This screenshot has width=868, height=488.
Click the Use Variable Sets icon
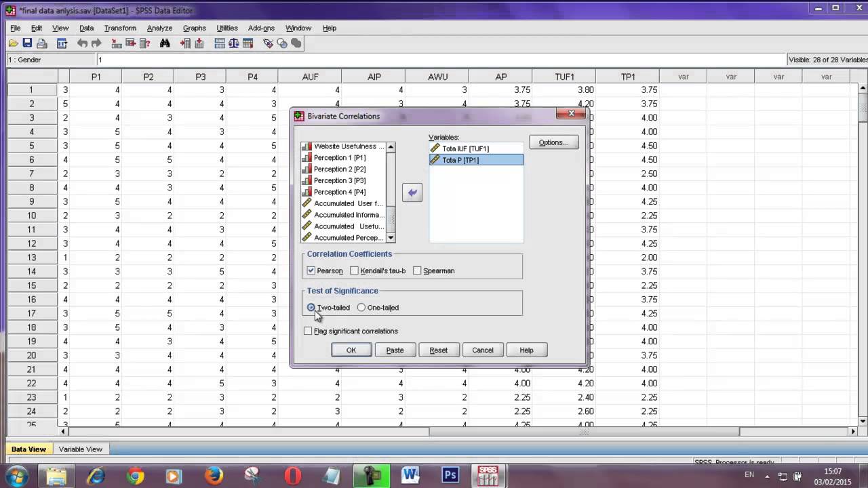pos(283,43)
